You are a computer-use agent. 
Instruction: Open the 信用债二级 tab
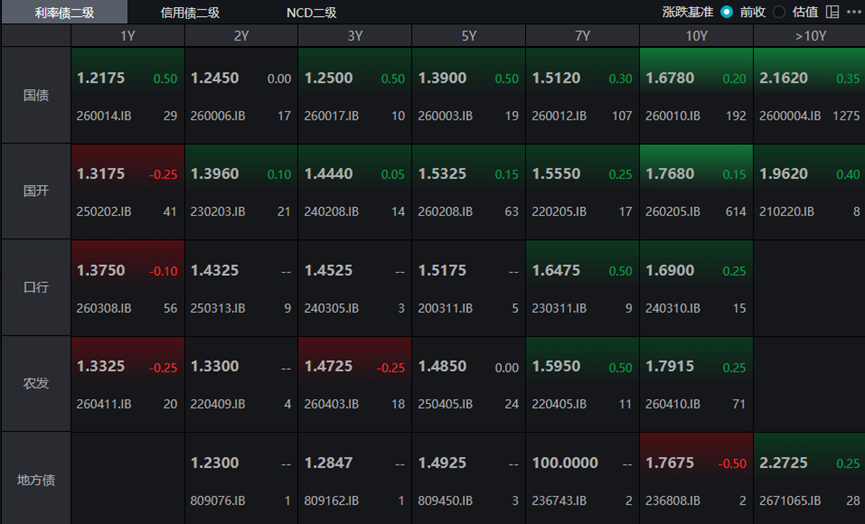(190, 13)
